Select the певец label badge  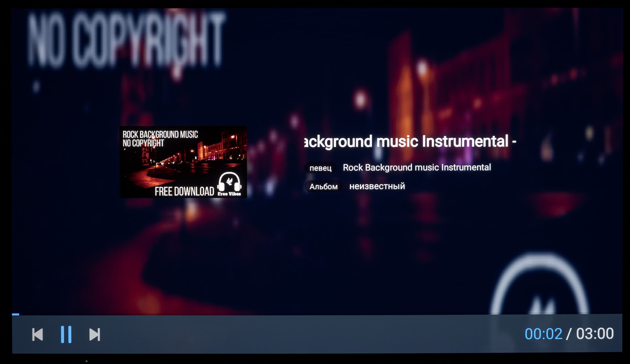pos(320,168)
